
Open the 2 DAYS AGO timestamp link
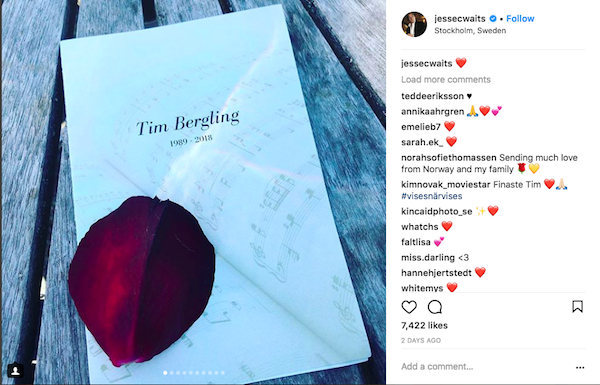pos(421,340)
